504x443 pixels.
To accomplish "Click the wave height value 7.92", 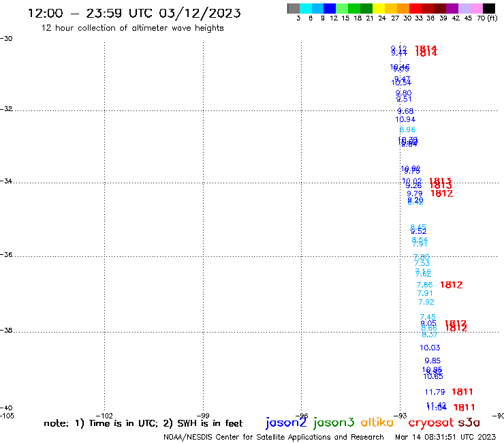I will coord(426,302).
